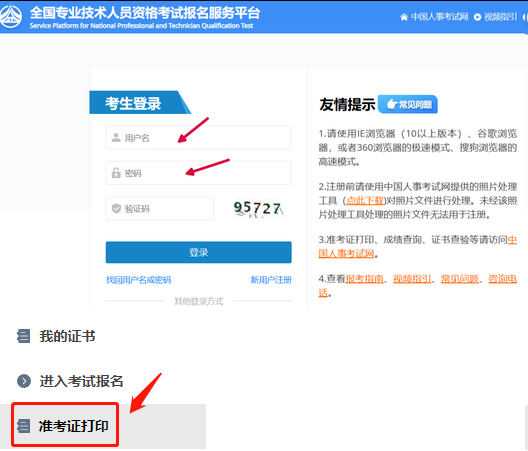The width and height of the screenshot is (528, 451).
Task: Focus the 密码 input field
Action: coord(198,173)
